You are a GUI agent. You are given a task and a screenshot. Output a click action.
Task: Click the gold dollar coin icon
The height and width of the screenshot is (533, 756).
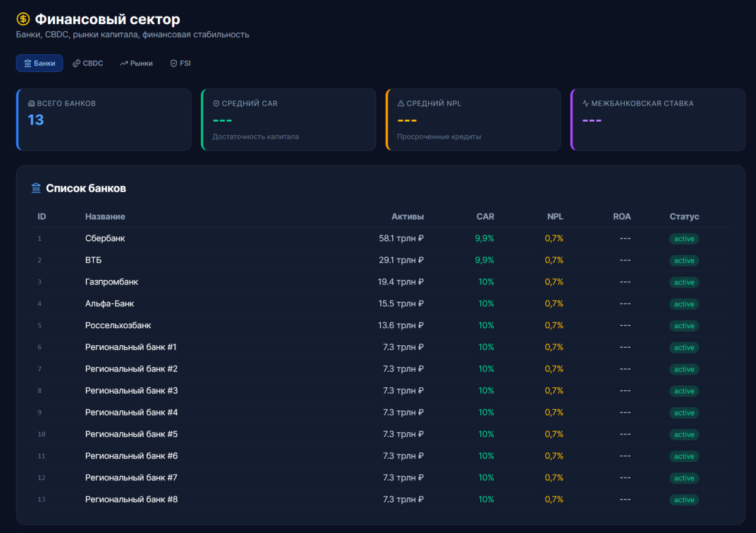coord(23,19)
